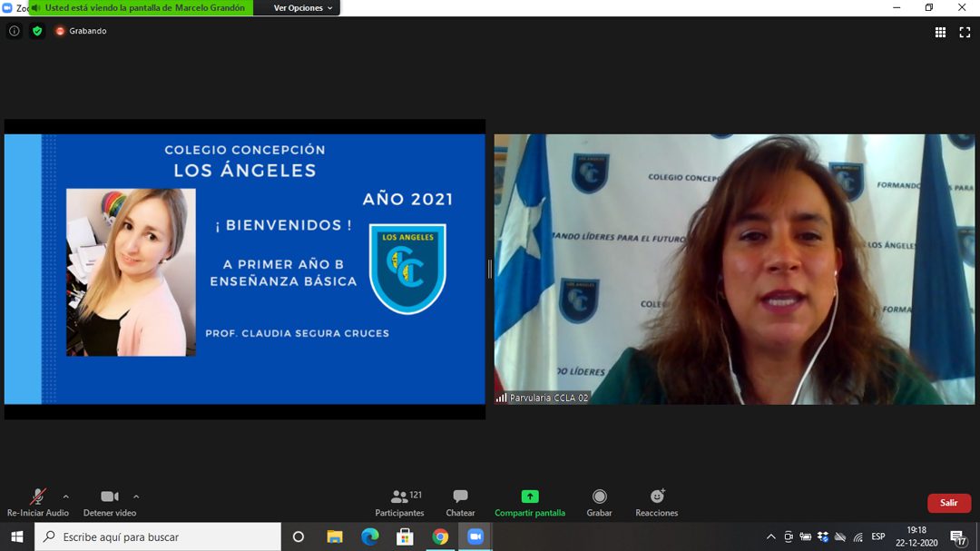Expand audio options arrow beside microphone
The width and height of the screenshot is (980, 551).
[x=65, y=497]
